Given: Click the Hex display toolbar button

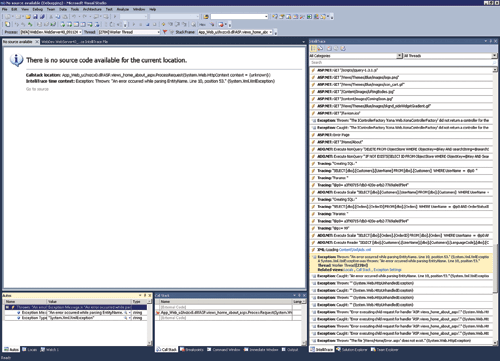Looking at the screenshot, I should pyautogui.click(x=202, y=24).
